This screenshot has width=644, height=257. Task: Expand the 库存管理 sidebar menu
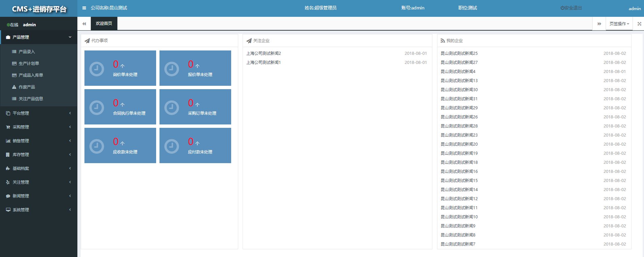(39, 155)
